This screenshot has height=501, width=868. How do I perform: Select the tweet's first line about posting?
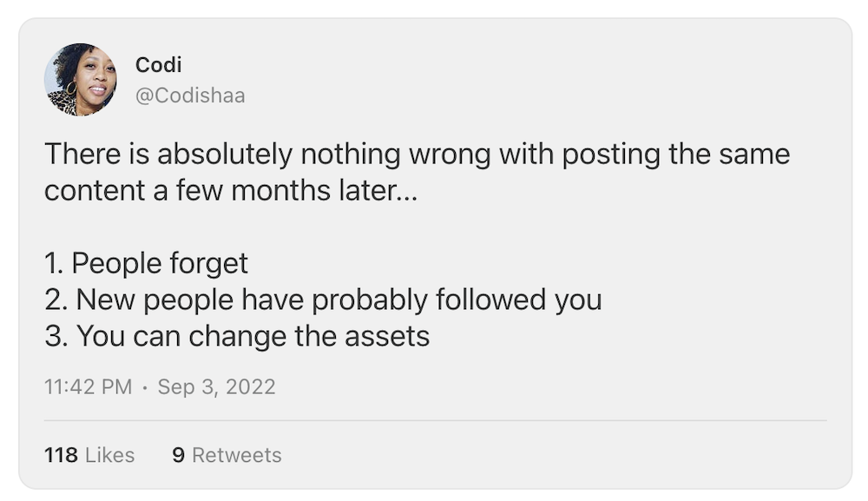click(417, 155)
